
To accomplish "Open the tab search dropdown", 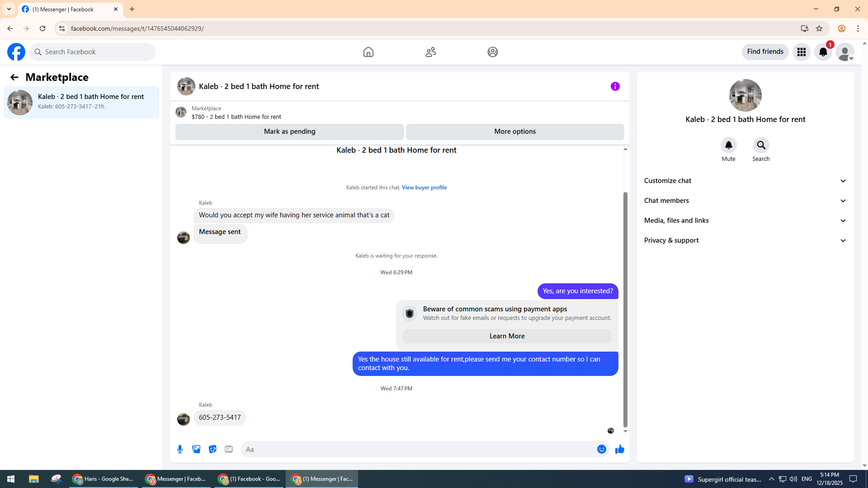I will (x=9, y=9).
